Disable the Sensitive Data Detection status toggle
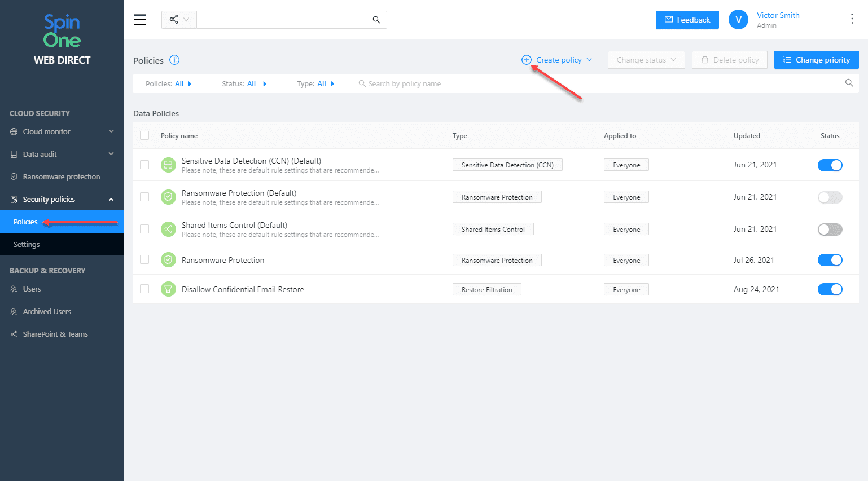This screenshot has width=868, height=481. (830, 165)
